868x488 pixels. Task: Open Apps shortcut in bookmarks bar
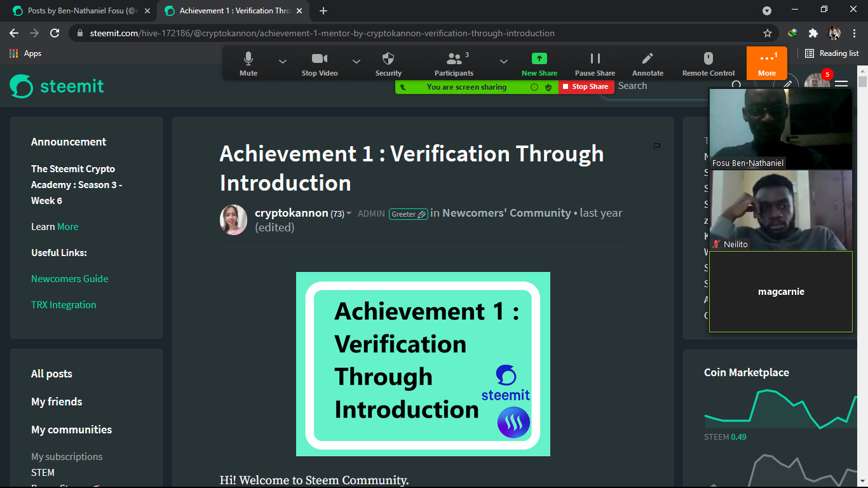25,53
